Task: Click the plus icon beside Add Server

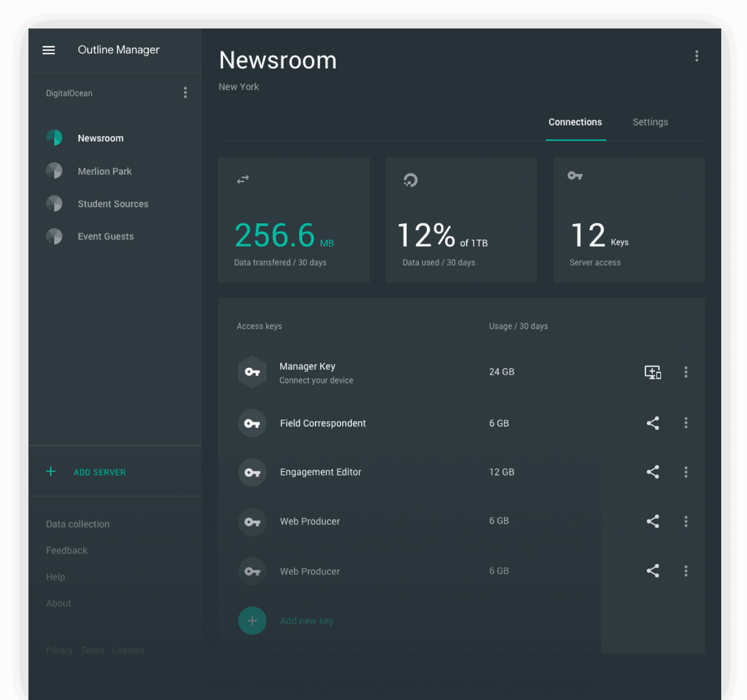Action: (51, 471)
